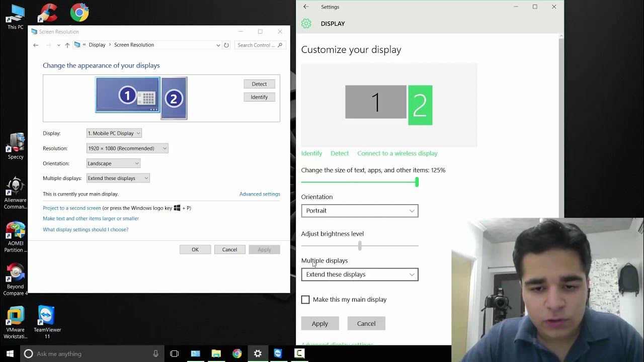Click Screen Resolution breadcrumb item
The width and height of the screenshot is (644, 362).
[x=134, y=45]
